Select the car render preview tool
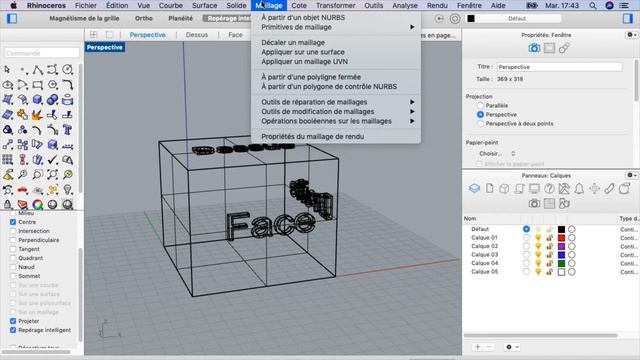Screen dimensions: 640x360 [x=22, y=190]
